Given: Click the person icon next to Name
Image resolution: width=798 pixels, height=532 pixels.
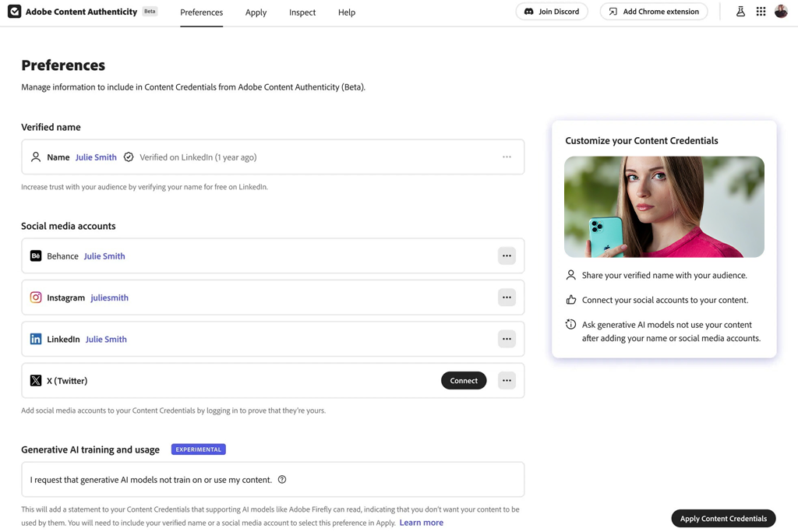Looking at the screenshot, I should point(36,157).
